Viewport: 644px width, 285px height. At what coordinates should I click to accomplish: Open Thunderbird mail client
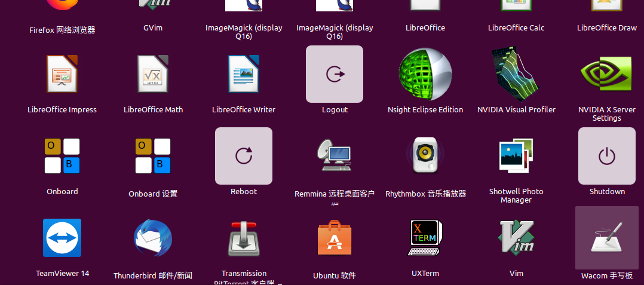153,238
